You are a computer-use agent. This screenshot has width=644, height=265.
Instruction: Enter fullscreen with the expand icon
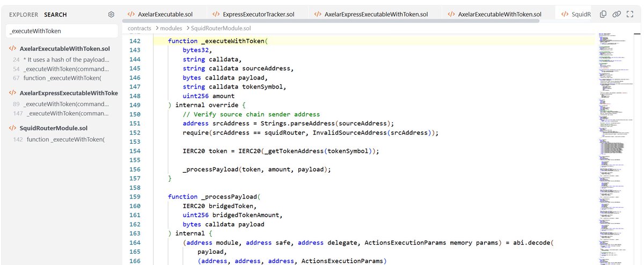click(630, 14)
